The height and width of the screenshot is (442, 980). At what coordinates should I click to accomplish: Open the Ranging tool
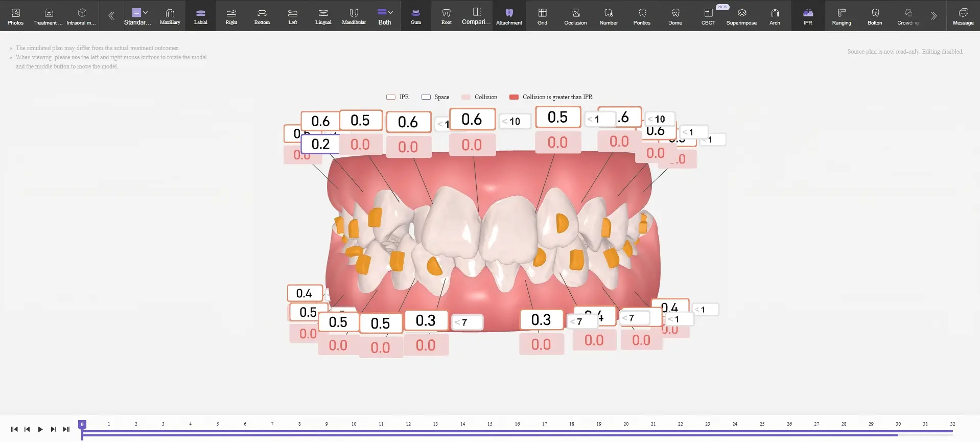842,16
